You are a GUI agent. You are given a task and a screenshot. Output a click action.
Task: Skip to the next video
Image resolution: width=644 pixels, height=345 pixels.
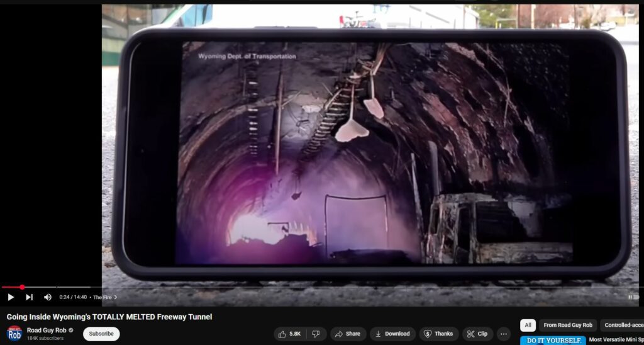click(29, 297)
